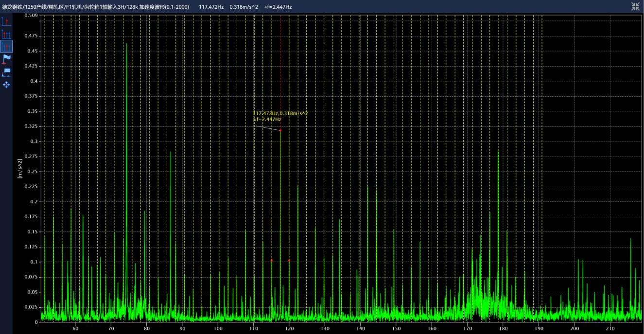Click the chart annotation label icon
This screenshot has height=334, width=644.
point(6,72)
